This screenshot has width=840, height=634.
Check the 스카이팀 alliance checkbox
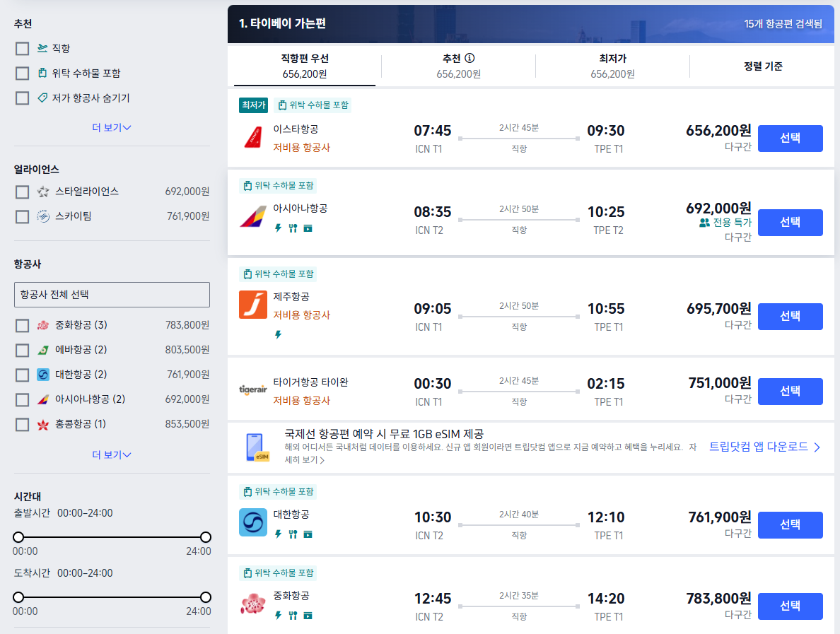tap(22, 216)
